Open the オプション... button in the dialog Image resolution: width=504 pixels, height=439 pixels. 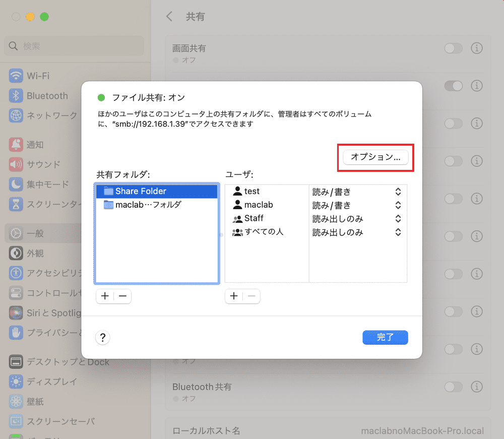point(375,157)
